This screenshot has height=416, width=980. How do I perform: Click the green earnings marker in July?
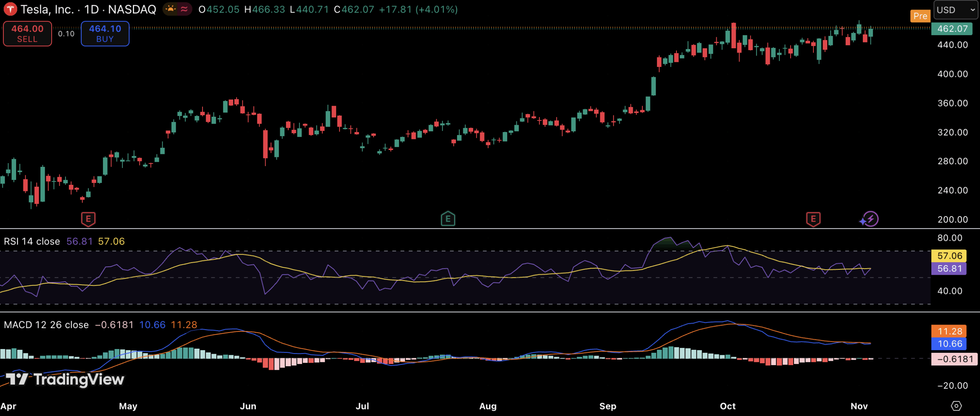448,219
